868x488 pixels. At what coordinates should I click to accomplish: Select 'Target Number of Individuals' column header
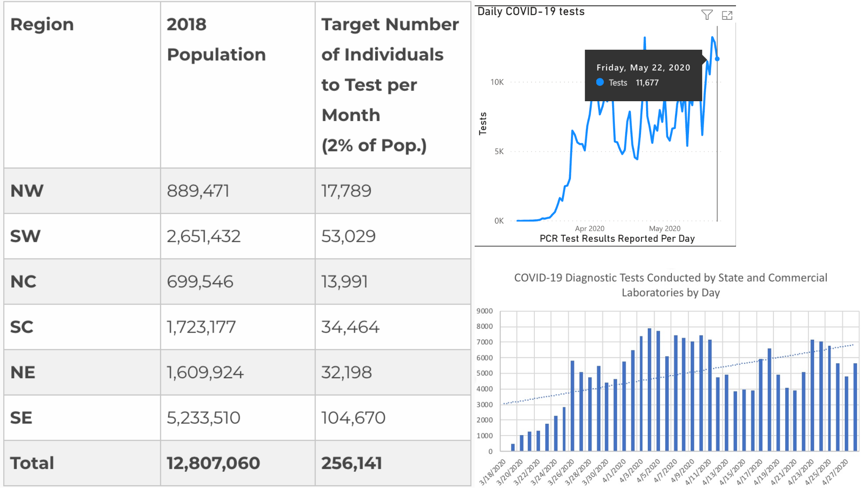click(390, 39)
